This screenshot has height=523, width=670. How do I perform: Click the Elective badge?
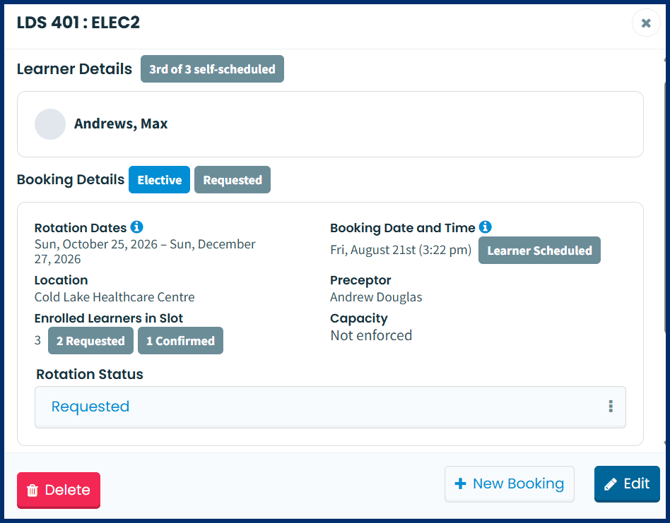click(159, 180)
